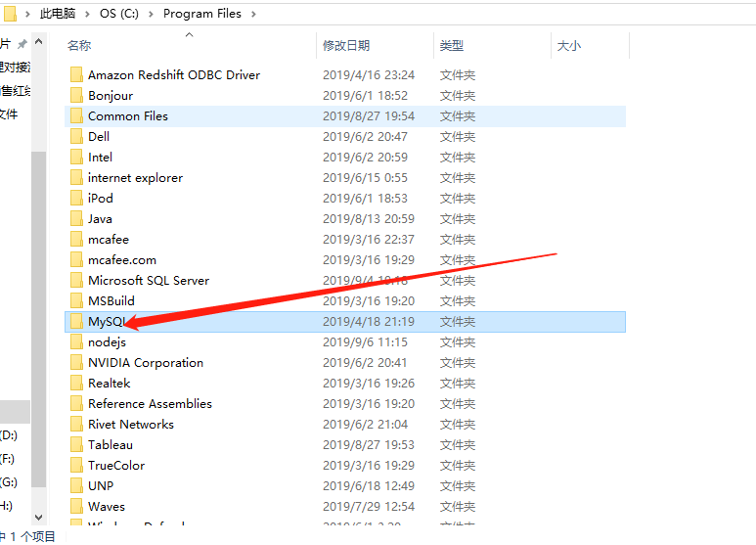Image resolution: width=756 pixels, height=545 pixels.
Task: Select the nodejs folder name
Action: [107, 342]
